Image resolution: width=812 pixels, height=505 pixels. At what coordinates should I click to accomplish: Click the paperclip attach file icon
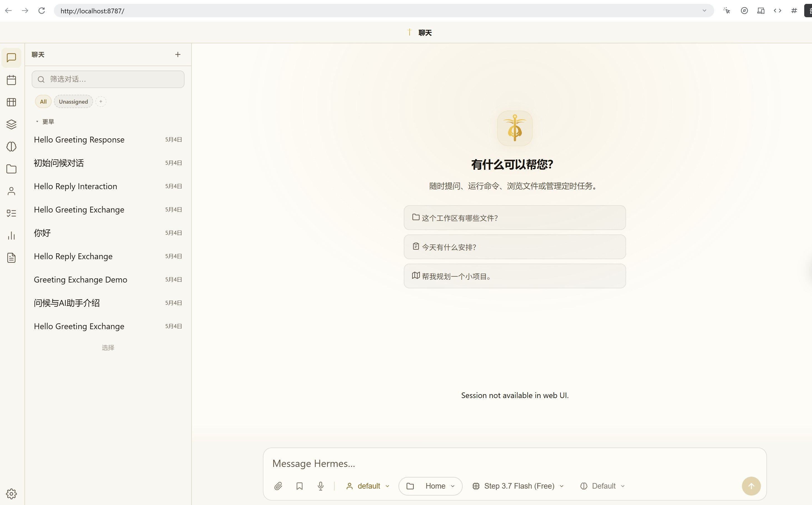[x=278, y=486]
